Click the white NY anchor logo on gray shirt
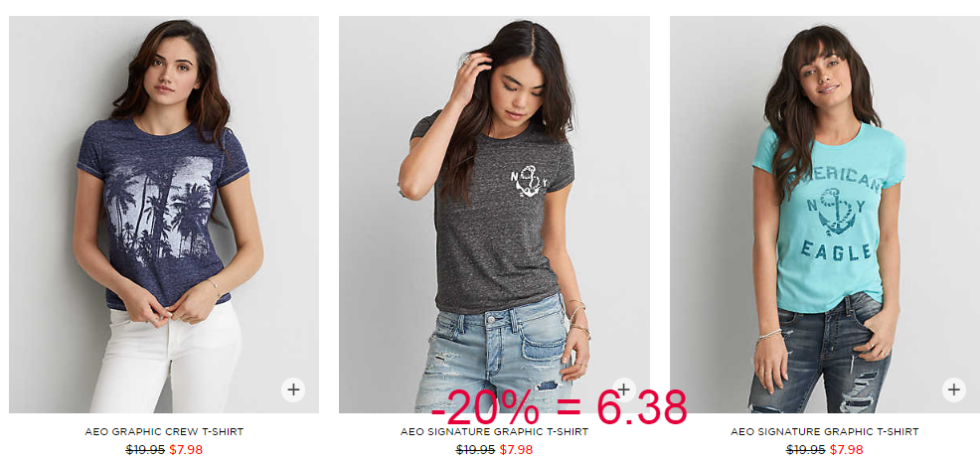This screenshot has width=980, height=465. 528,182
